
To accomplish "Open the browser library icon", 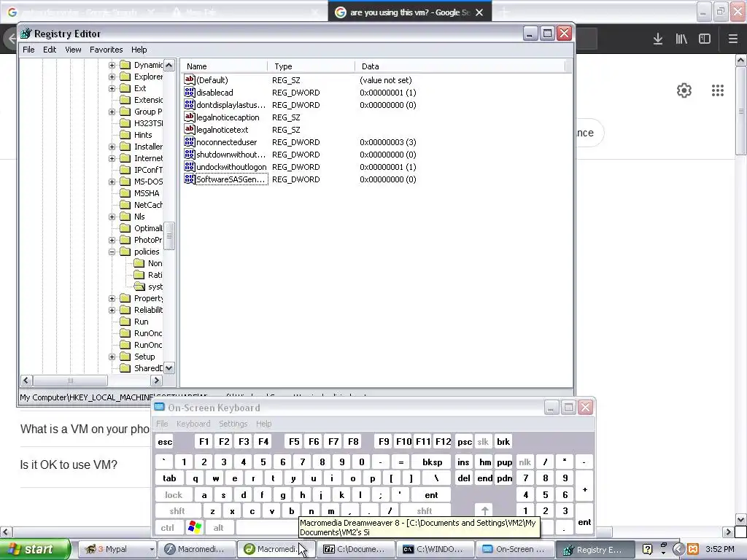I will (681, 39).
